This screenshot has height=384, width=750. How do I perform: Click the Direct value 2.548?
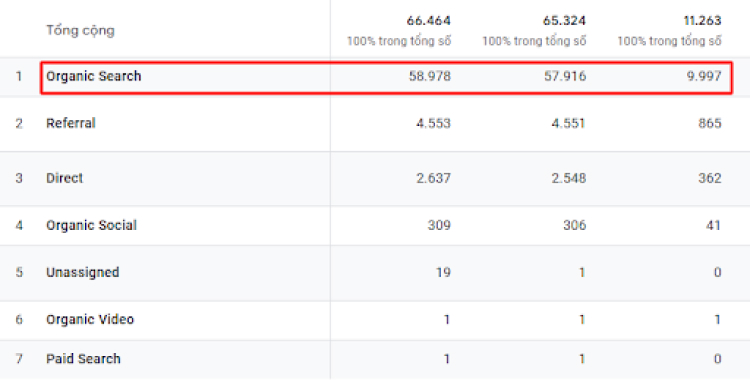568,178
